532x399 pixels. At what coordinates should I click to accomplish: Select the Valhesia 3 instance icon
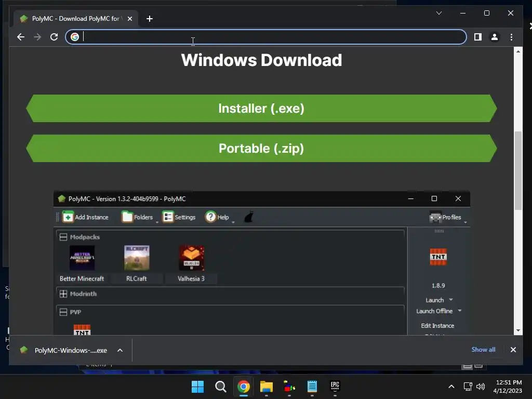[191, 258]
